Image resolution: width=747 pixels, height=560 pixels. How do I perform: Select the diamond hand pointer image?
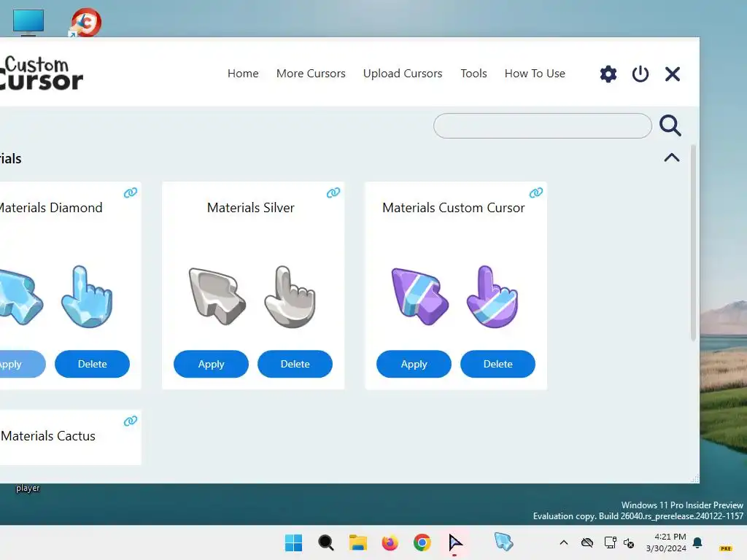(87, 296)
